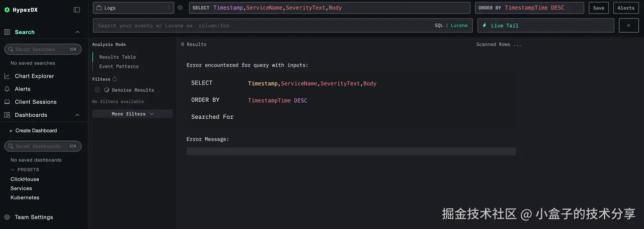Image resolution: width=644 pixels, height=229 pixels.
Task: Open Client Sessions in sidebar
Action: point(35,102)
